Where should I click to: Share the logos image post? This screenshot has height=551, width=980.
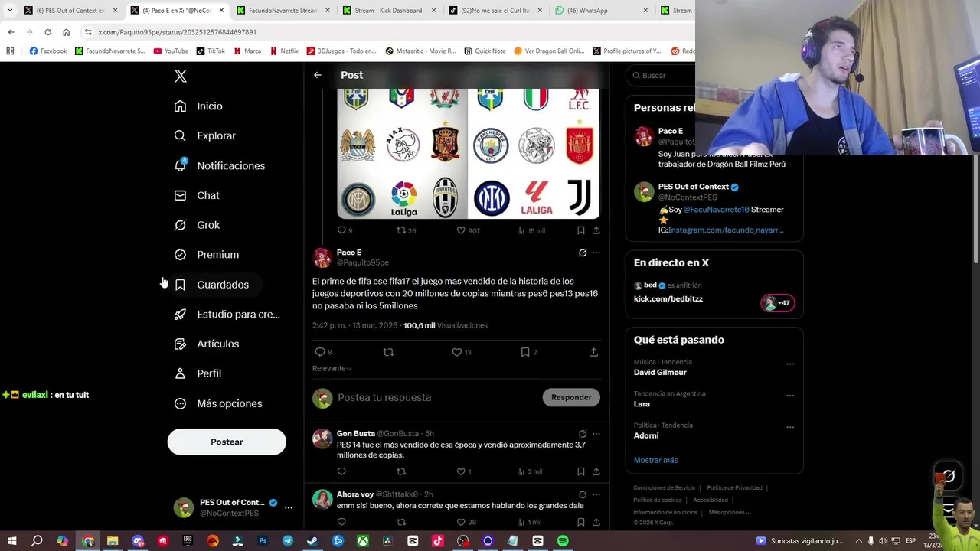[x=596, y=230]
